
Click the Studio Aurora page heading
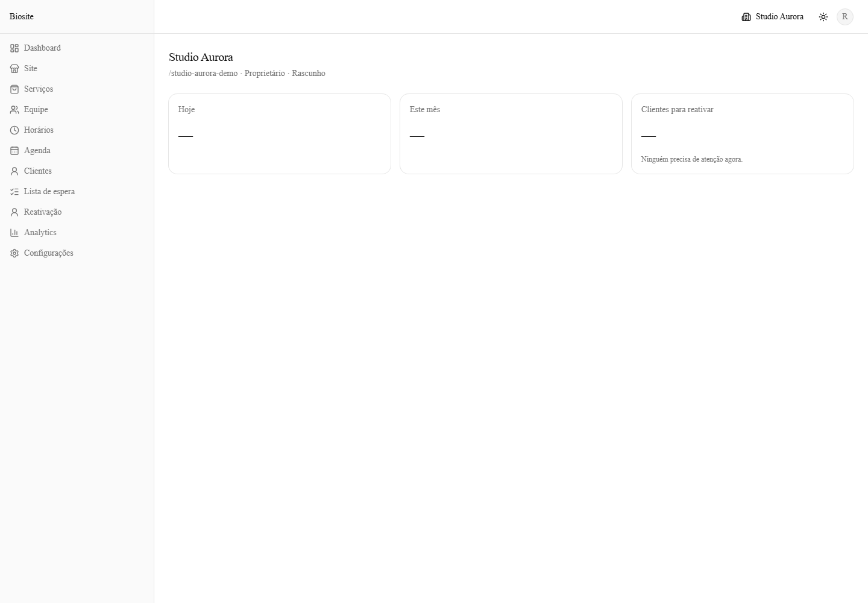[201, 57]
